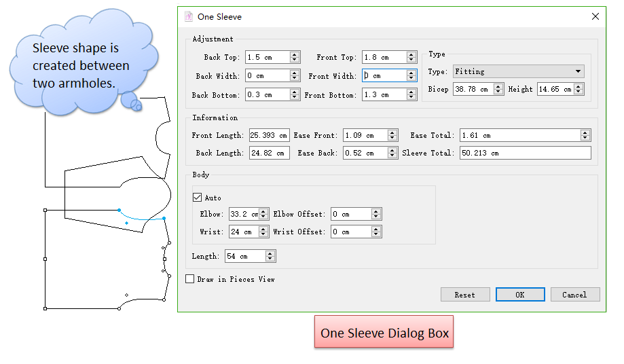
Task: Click the Bicep value stepper
Action: 498,89
